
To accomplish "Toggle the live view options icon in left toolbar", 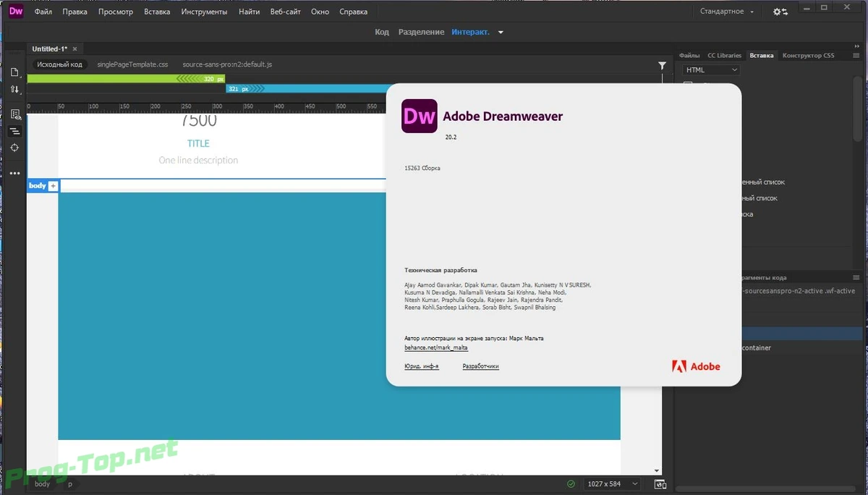I will click(14, 114).
